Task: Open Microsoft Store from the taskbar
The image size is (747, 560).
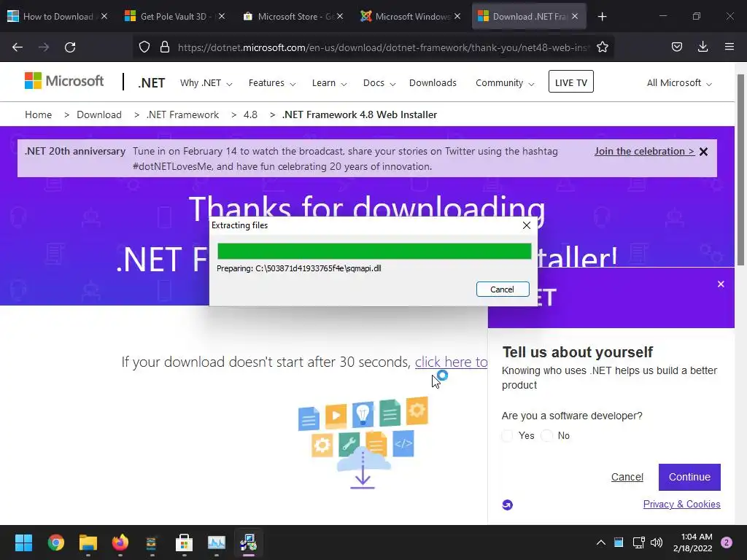Action: [184, 542]
